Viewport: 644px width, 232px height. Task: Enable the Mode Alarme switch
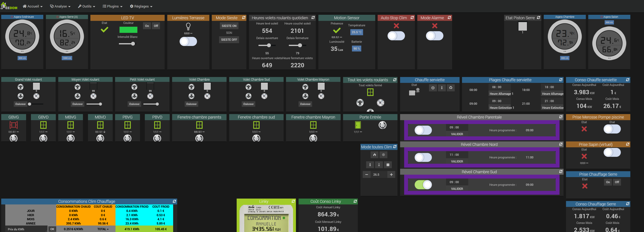(434, 36)
